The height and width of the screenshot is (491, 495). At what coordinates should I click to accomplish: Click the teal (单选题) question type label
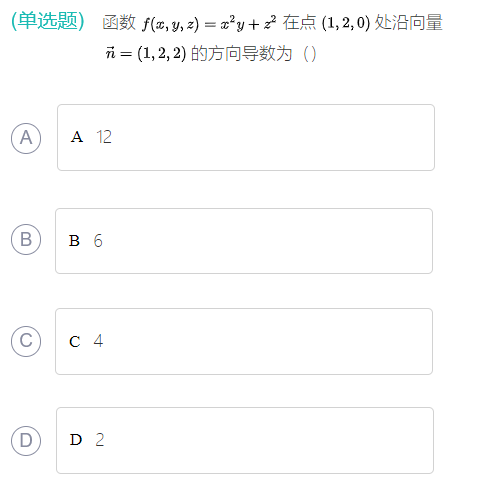48,21
